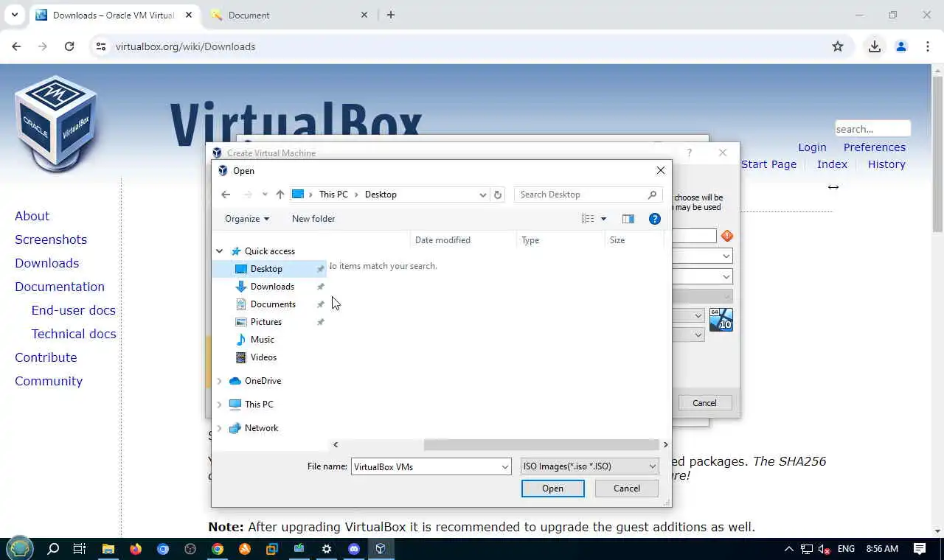Click the Back arrow in Open dialog

(x=226, y=195)
